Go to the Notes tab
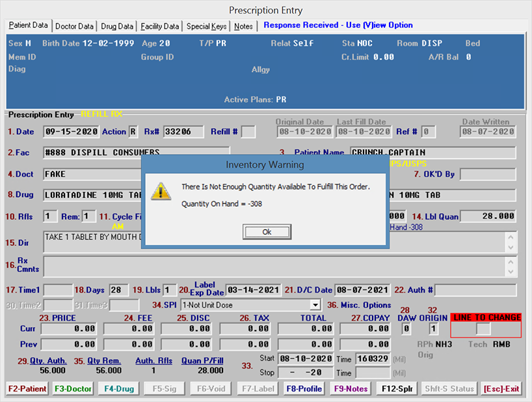The height and width of the screenshot is (402, 532). (x=243, y=26)
